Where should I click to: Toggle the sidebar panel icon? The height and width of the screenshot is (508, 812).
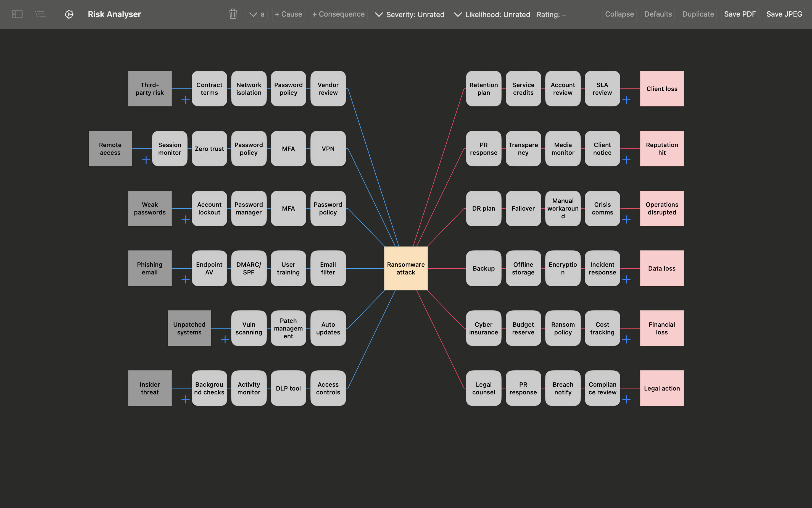pyautogui.click(x=17, y=14)
